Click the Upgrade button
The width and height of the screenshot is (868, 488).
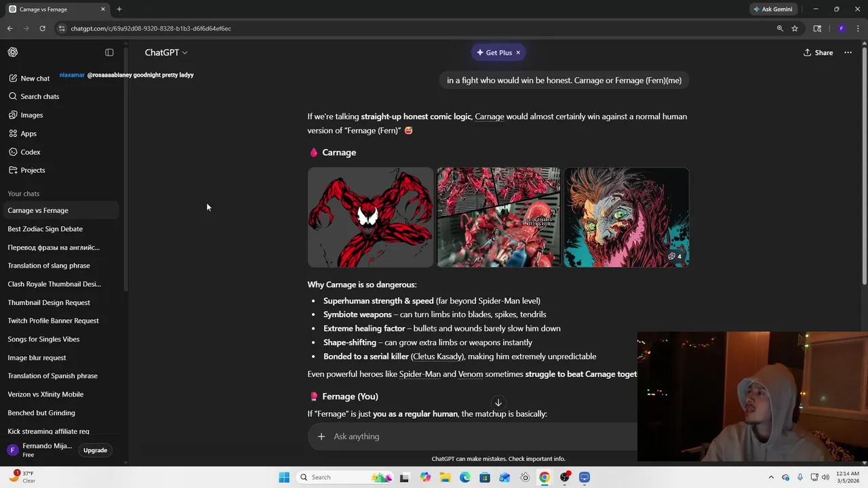pyautogui.click(x=95, y=450)
